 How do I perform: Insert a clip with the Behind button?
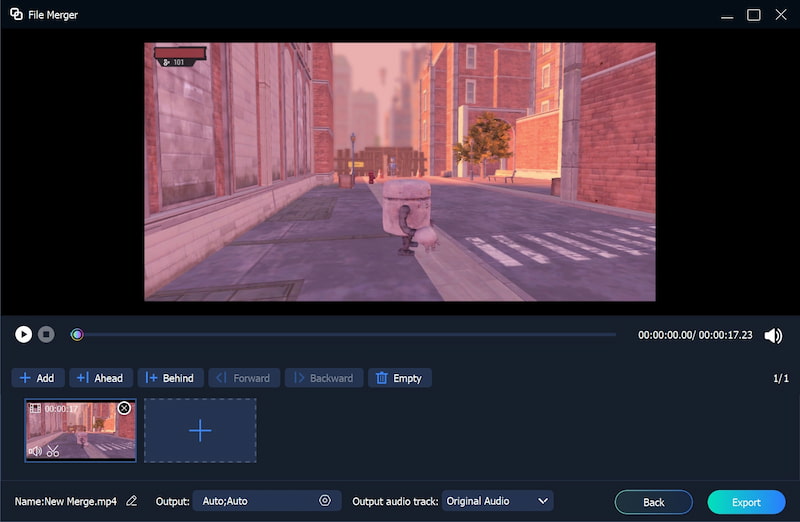coord(170,378)
